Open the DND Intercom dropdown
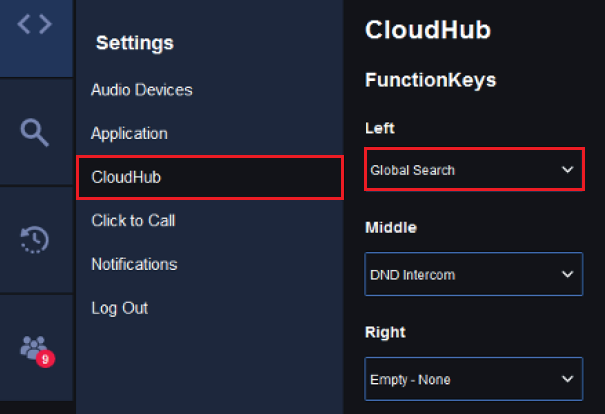Screen dimensions: 605x414 pos(474,274)
